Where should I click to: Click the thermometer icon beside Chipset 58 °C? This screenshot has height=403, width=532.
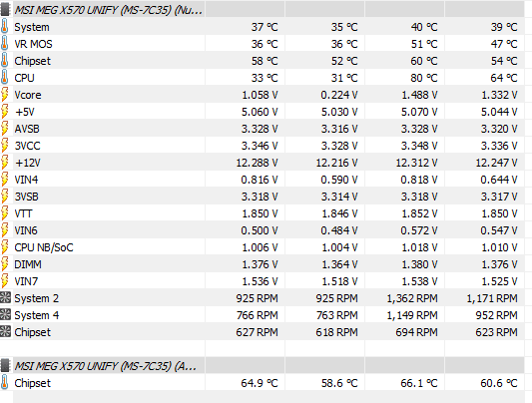click(4, 60)
